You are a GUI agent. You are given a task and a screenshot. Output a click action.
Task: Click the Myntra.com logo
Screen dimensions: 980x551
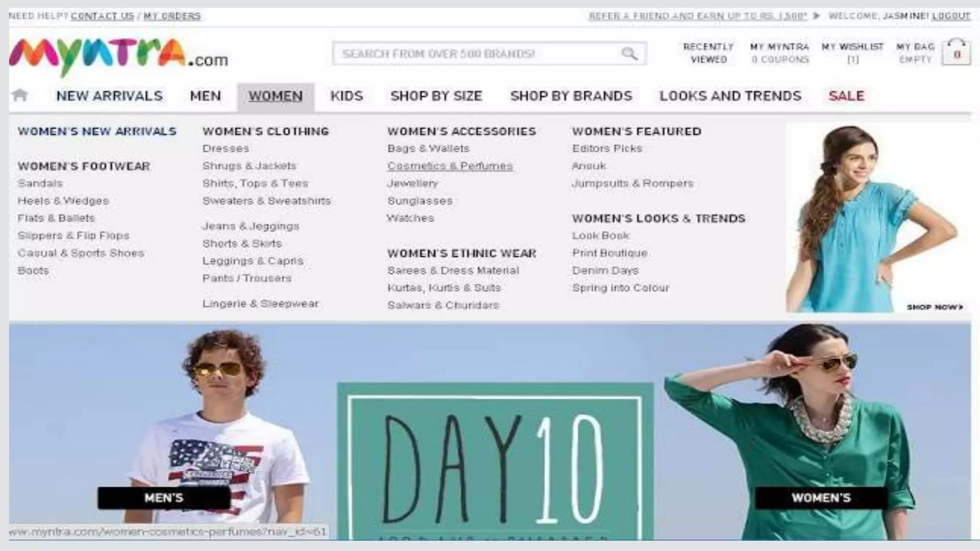[x=118, y=57]
